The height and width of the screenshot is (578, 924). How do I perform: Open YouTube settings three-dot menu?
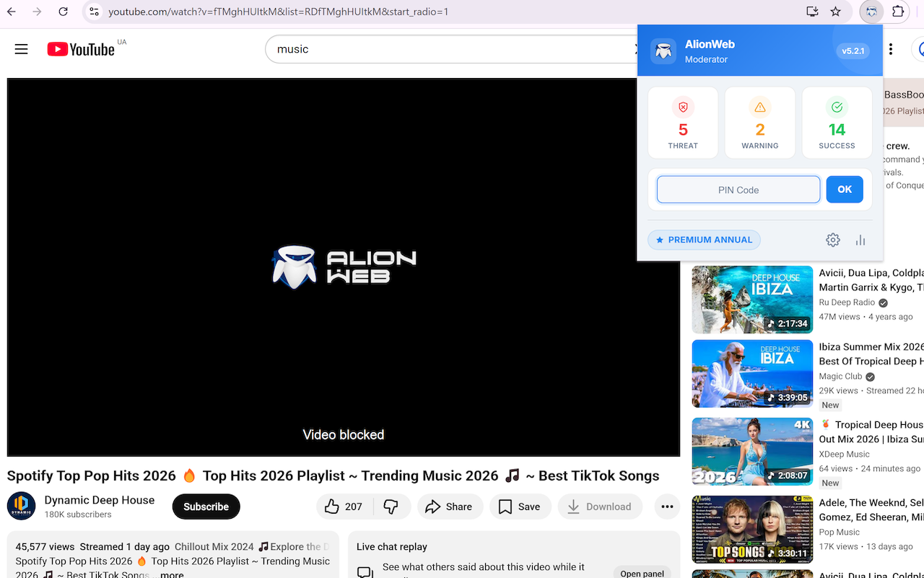[x=891, y=49]
